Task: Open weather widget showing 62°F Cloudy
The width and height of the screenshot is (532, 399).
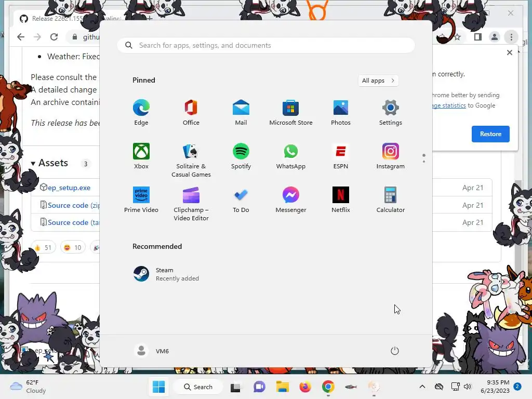Action: [x=28, y=387]
